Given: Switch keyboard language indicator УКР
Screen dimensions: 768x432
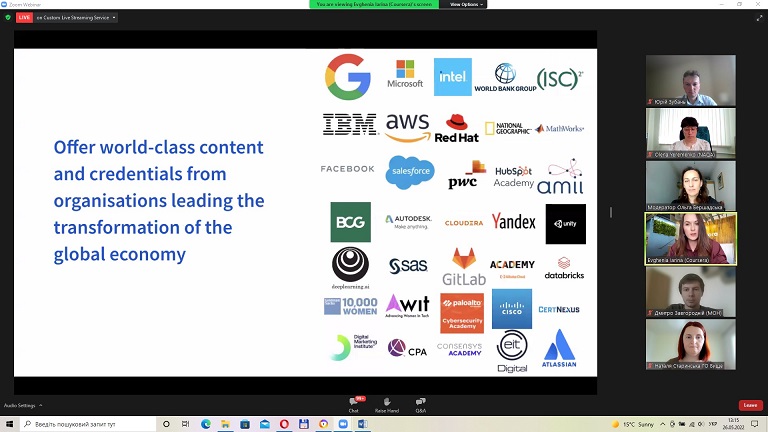Looking at the screenshot, I should [713, 424].
